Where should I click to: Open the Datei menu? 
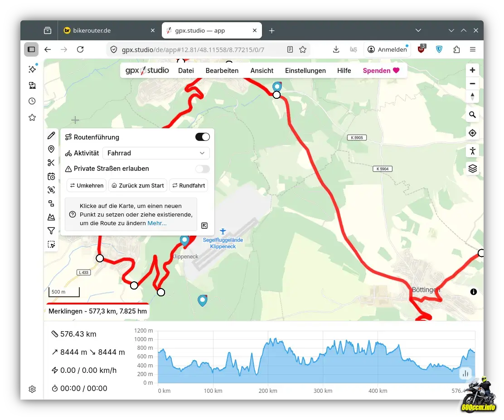click(186, 71)
